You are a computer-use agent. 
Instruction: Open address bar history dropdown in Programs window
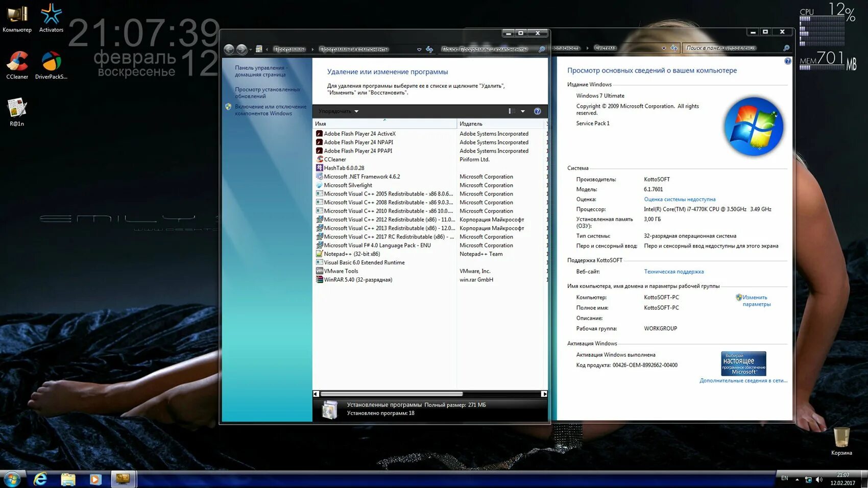(x=419, y=50)
